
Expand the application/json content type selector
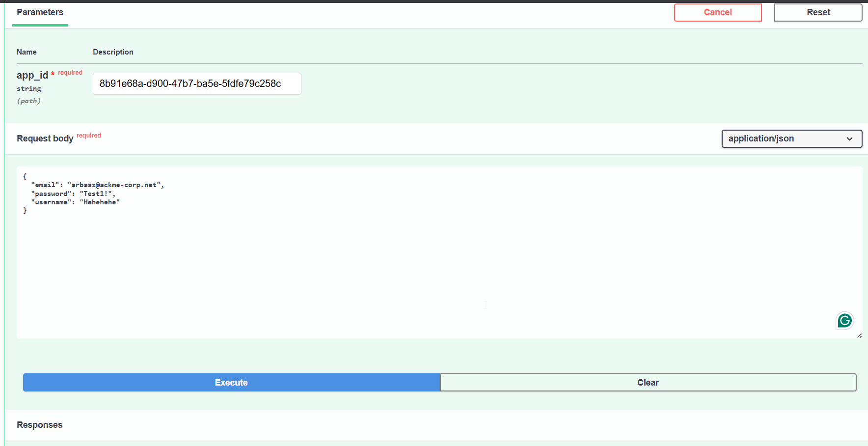[x=791, y=139]
